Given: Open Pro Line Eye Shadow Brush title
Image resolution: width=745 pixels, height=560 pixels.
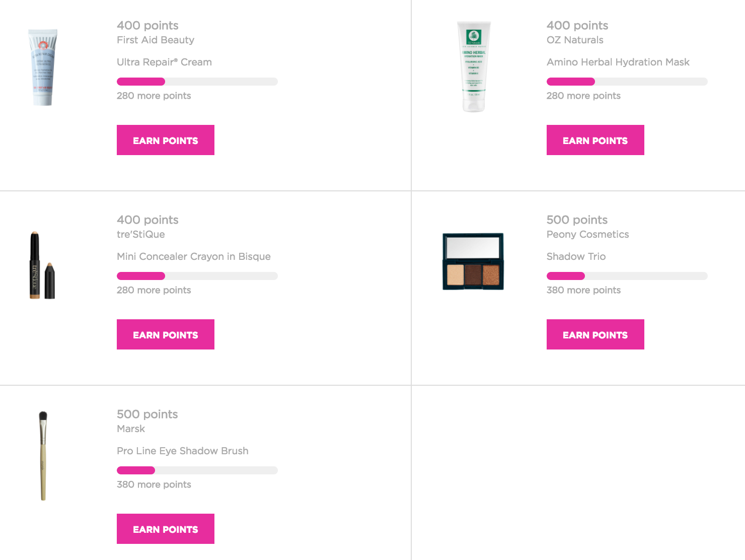Looking at the screenshot, I should (x=183, y=451).
